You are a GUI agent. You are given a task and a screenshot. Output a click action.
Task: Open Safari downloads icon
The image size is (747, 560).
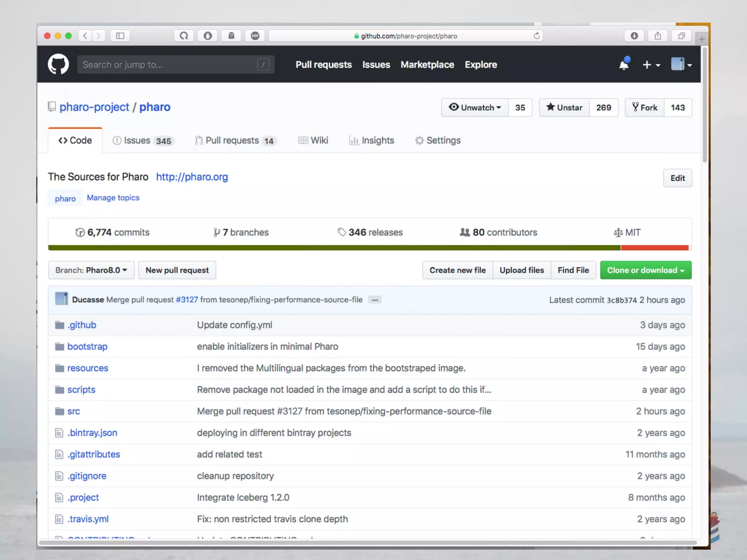(634, 36)
